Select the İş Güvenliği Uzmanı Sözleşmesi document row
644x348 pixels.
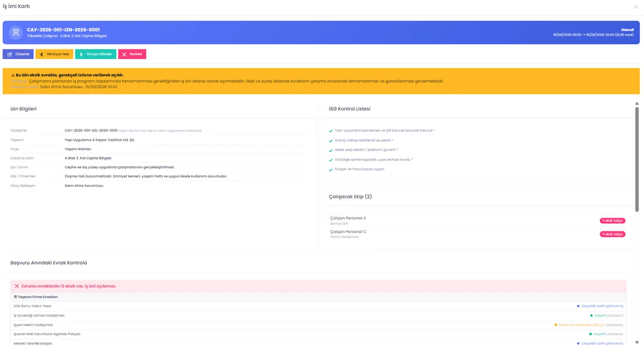tap(318, 315)
